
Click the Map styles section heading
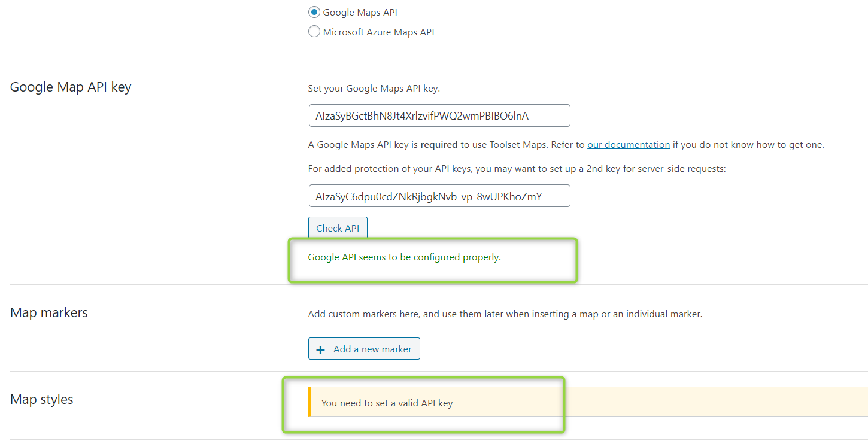42,399
